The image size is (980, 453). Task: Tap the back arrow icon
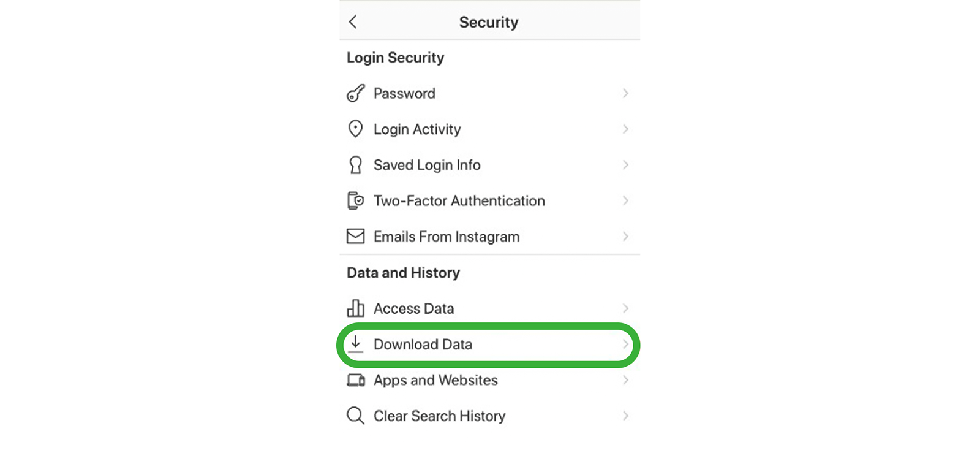[353, 22]
